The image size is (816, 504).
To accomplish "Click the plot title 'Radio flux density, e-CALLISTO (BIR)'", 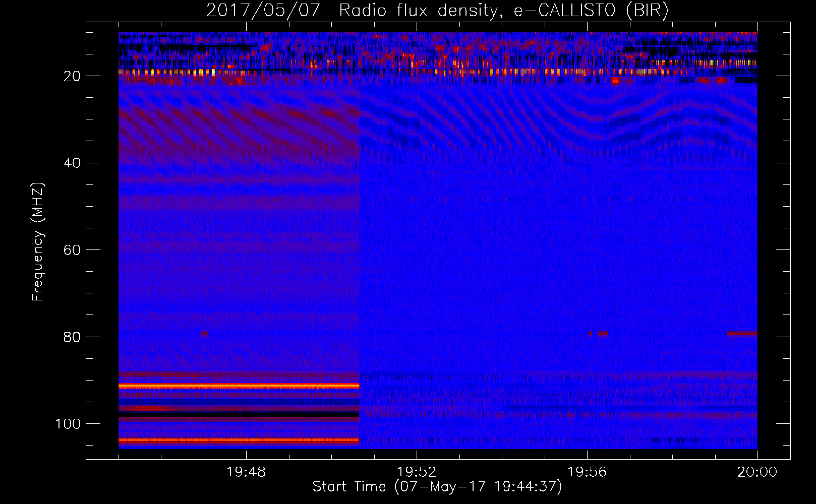I will [504, 11].
